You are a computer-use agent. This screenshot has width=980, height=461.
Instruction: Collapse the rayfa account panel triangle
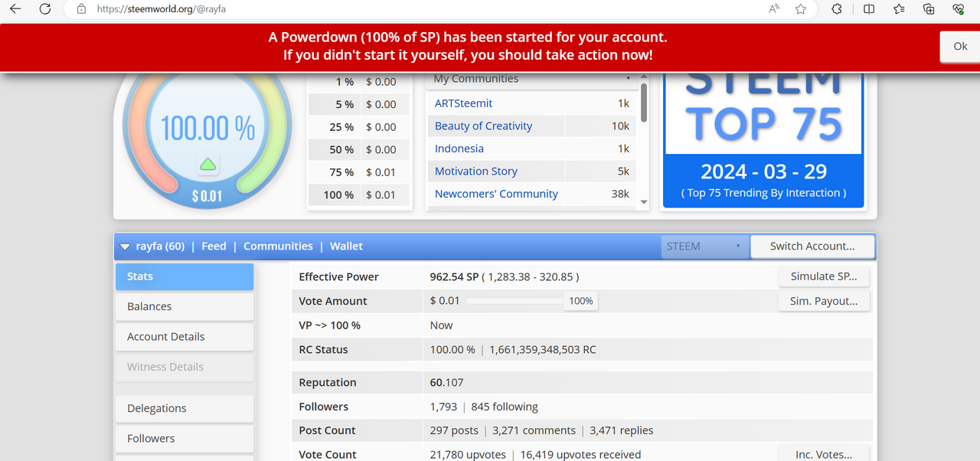(x=125, y=247)
